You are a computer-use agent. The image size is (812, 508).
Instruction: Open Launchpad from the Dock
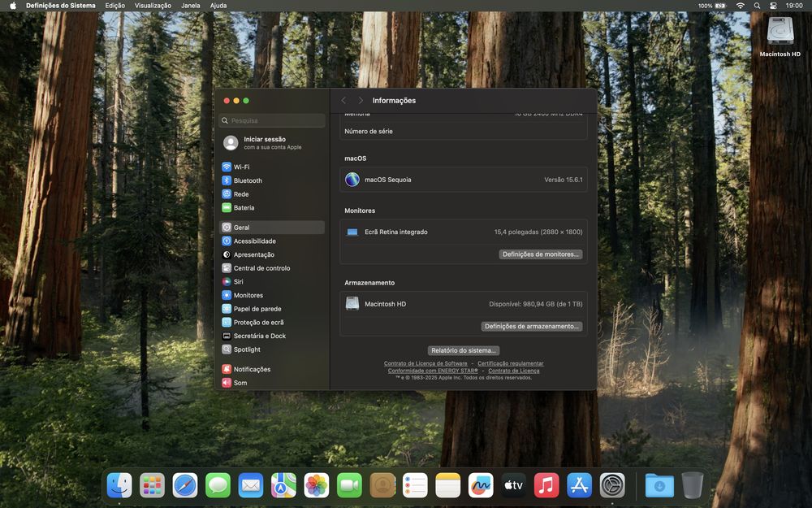pyautogui.click(x=153, y=486)
